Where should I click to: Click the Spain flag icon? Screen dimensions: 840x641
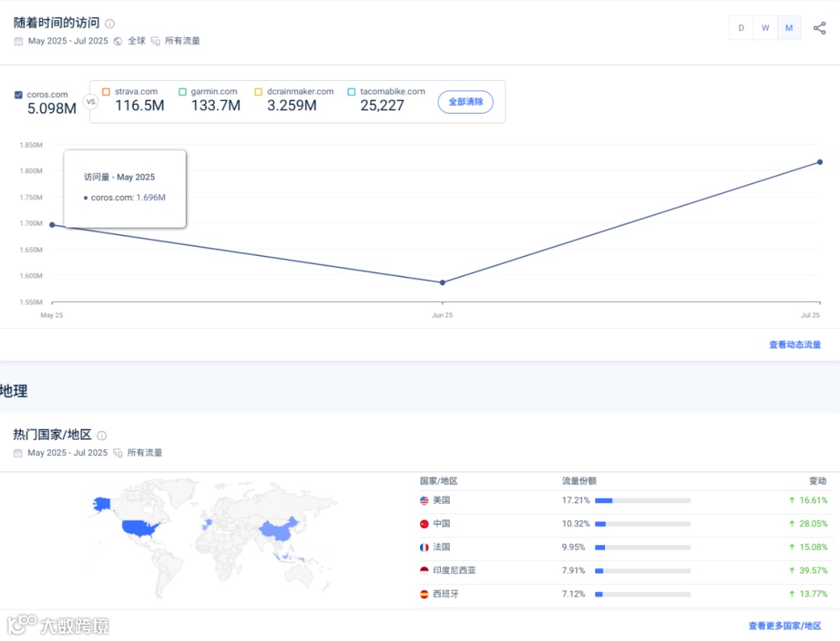coord(425,594)
